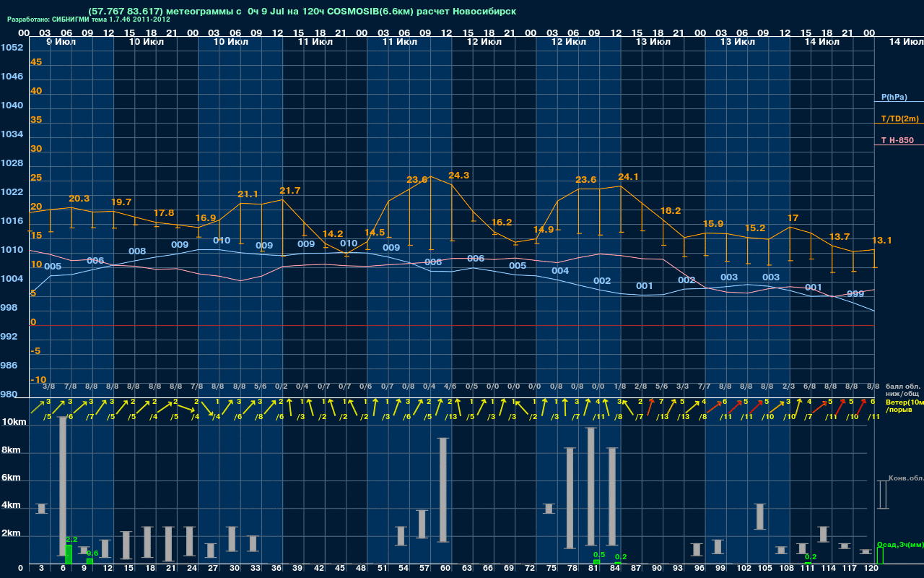Select the T/TD(2m) legend label

point(899,118)
